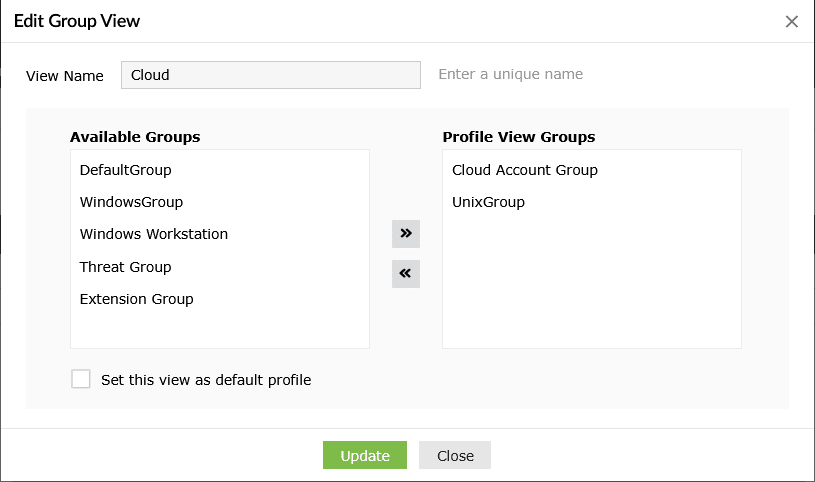Click the move-right double arrow button

[405, 233]
